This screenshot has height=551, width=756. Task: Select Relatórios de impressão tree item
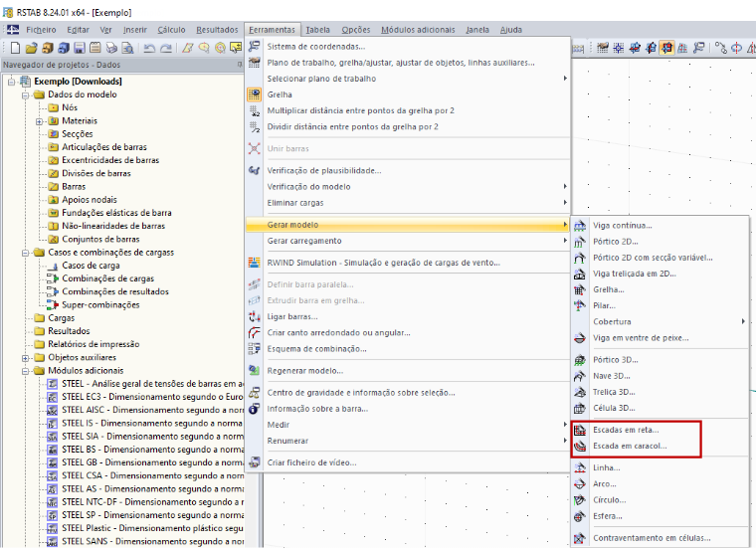pos(94,344)
